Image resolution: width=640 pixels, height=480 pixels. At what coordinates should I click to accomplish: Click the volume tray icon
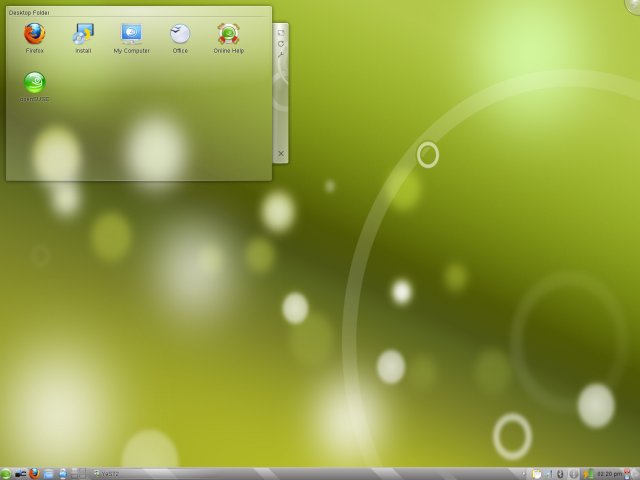(x=548, y=474)
